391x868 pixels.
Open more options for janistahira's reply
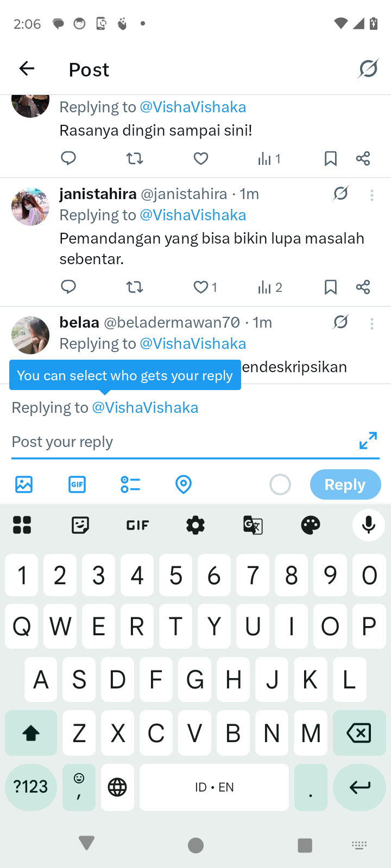tap(372, 195)
